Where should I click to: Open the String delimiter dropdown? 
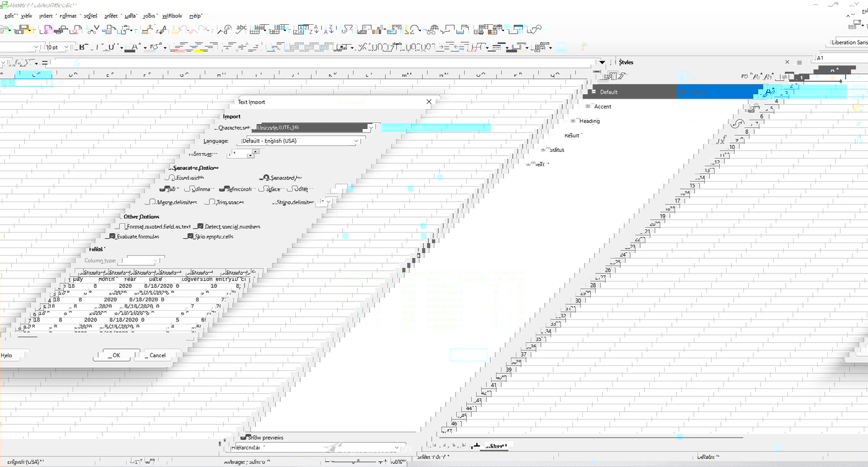coord(327,201)
